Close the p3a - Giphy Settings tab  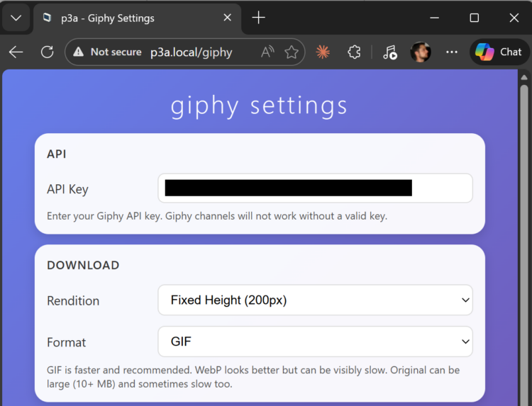pyautogui.click(x=226, y=18)
